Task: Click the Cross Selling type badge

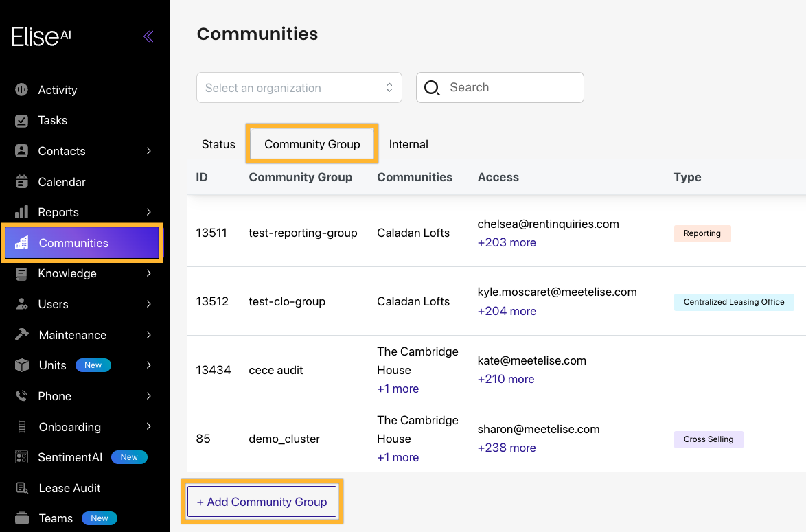Action: click(x=709, y=439)
